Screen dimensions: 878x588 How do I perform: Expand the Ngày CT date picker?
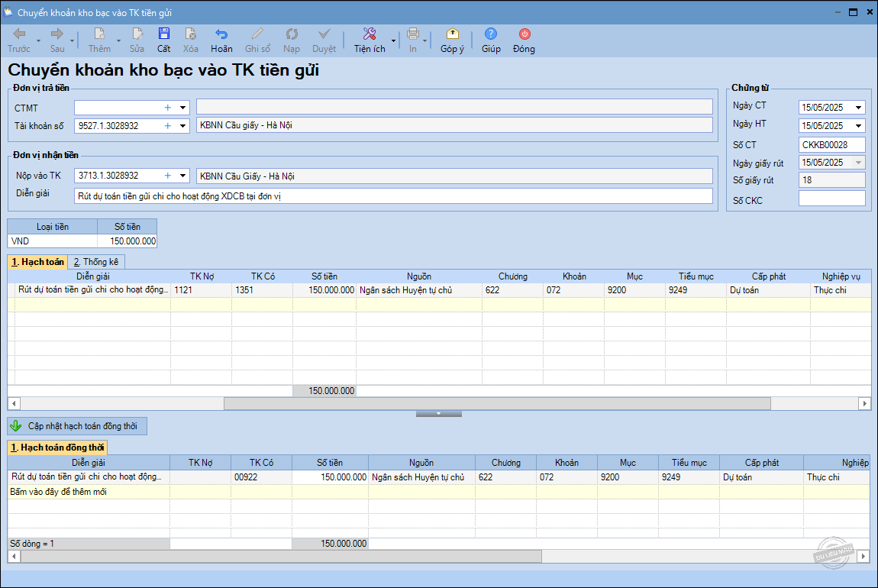pos(859,108)
